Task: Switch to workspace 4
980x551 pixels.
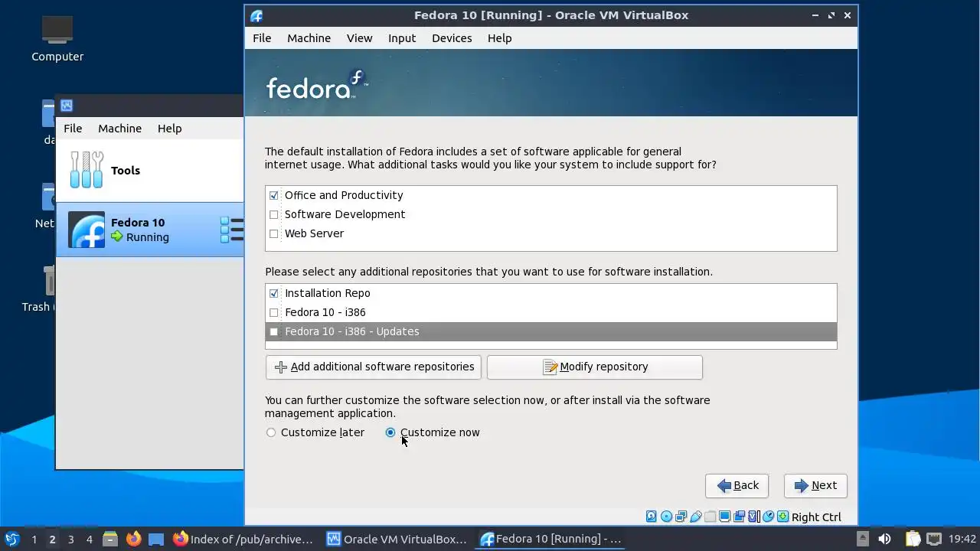Action: [89, 540]
